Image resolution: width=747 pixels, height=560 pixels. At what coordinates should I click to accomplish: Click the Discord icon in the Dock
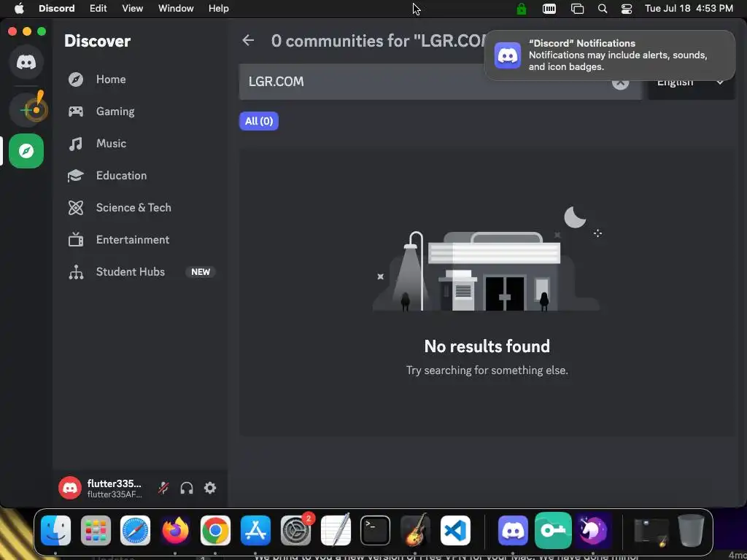coord(513,531)
